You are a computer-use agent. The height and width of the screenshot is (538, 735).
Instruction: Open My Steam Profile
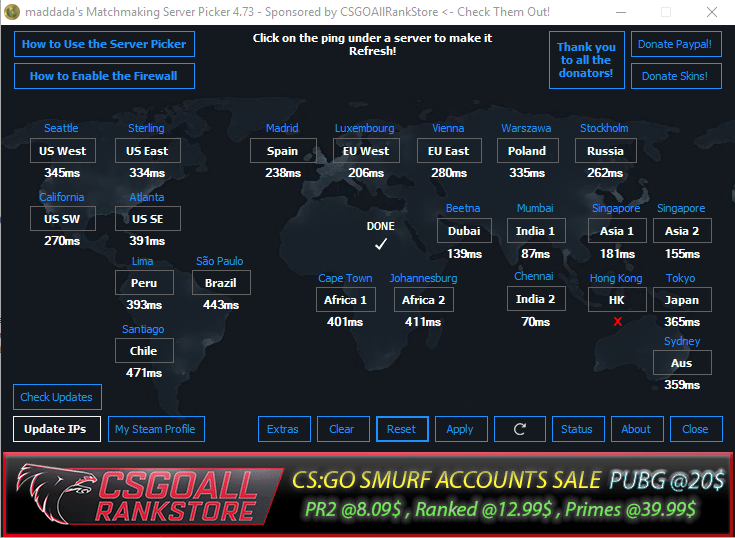(156, 429)
